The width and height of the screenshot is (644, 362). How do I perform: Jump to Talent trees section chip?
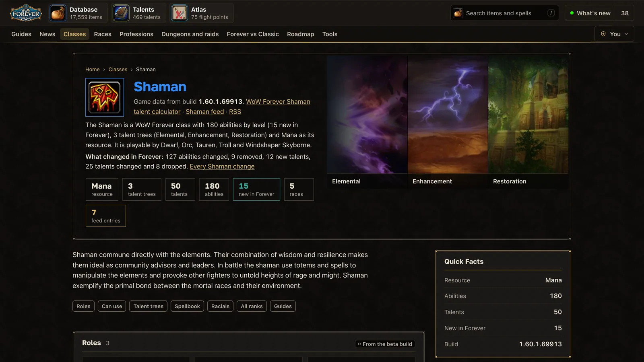coord(149,306)
